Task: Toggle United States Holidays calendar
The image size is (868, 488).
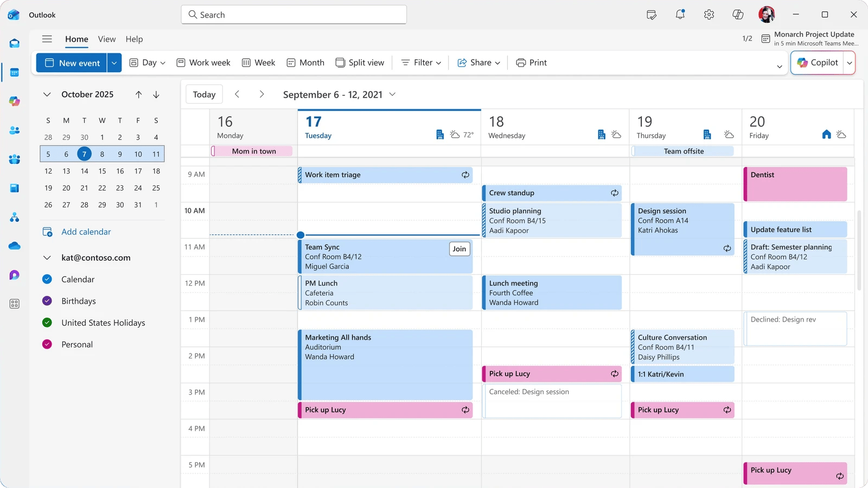Action: click(x=47, y=323)
